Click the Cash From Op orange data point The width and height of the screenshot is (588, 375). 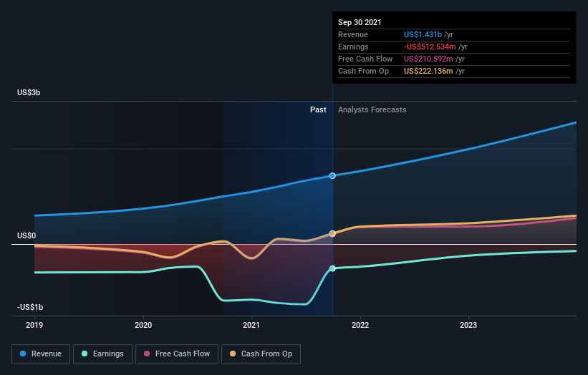(x=332, y=233)
